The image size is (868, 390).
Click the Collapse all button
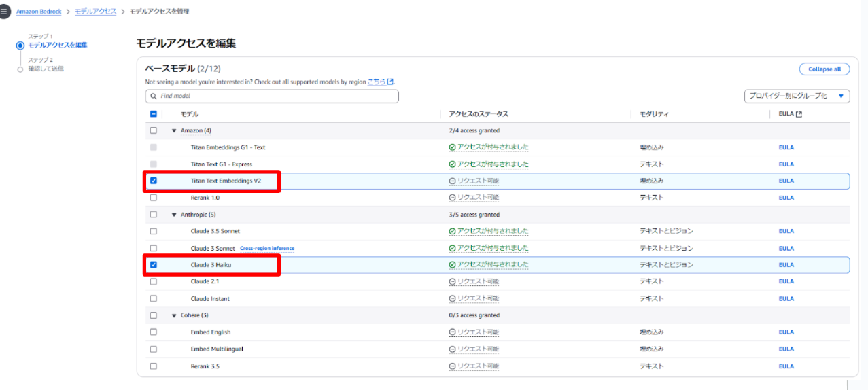coord(824,69)
